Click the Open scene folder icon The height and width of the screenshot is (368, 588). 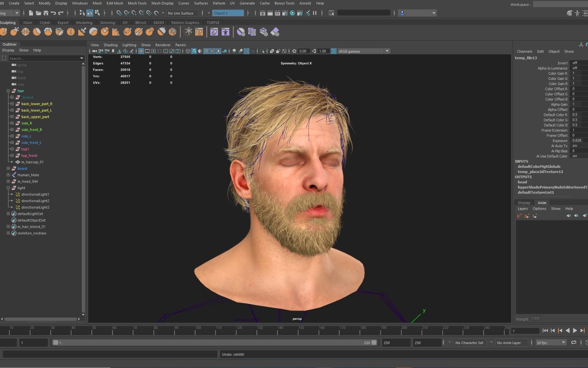coord(38,13)
